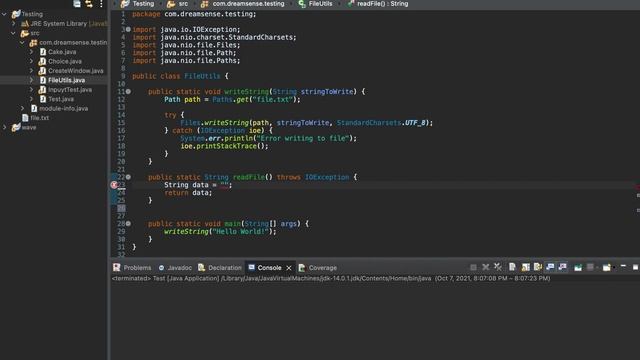Open dropdown arrow beside Open Console
Viewport: 640px width, 360px height.
614,268
